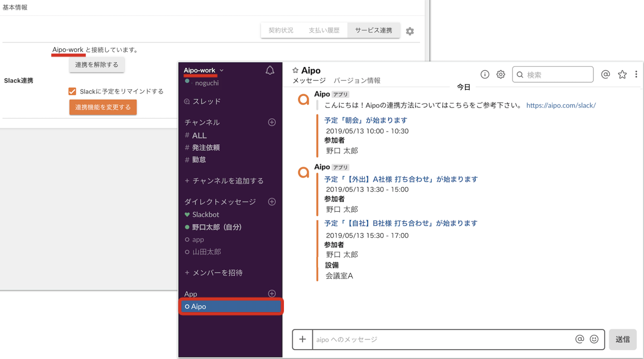
Task: Click the ダイレクトメッセージ section header
Action: [220, 202]
